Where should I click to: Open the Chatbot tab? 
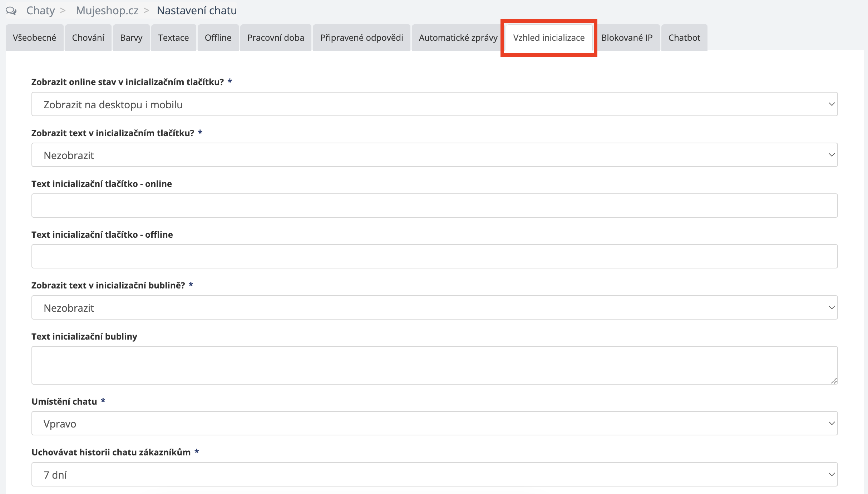[684, 38]
